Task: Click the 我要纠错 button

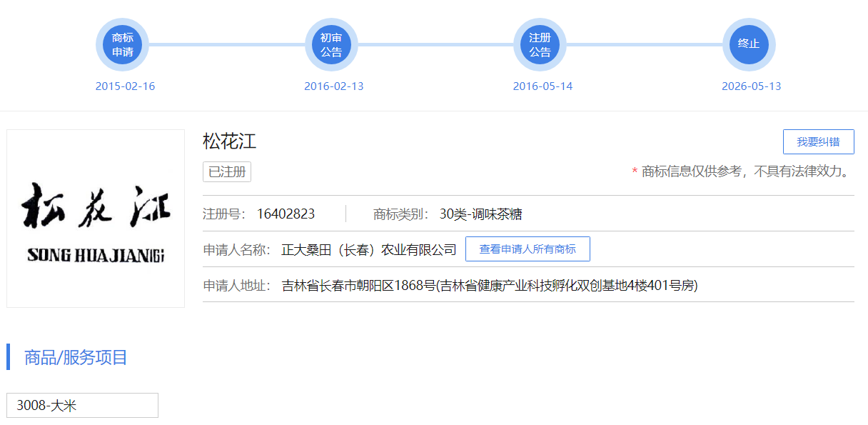Action: 818,141
